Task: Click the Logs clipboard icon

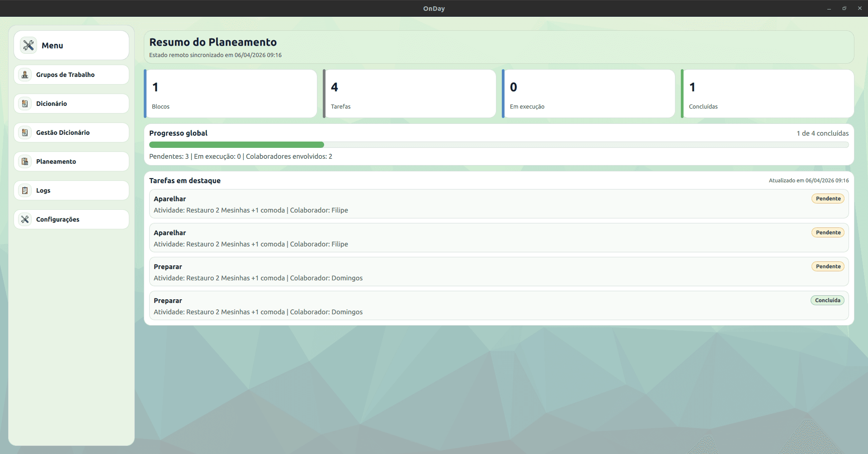Action: [25, 190]
